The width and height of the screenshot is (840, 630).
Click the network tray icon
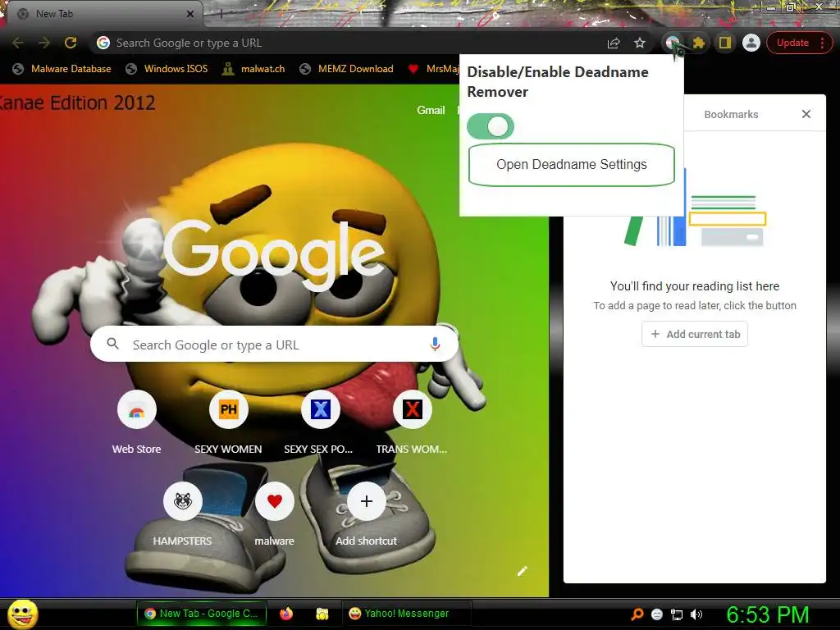click(x=677, y=614)
